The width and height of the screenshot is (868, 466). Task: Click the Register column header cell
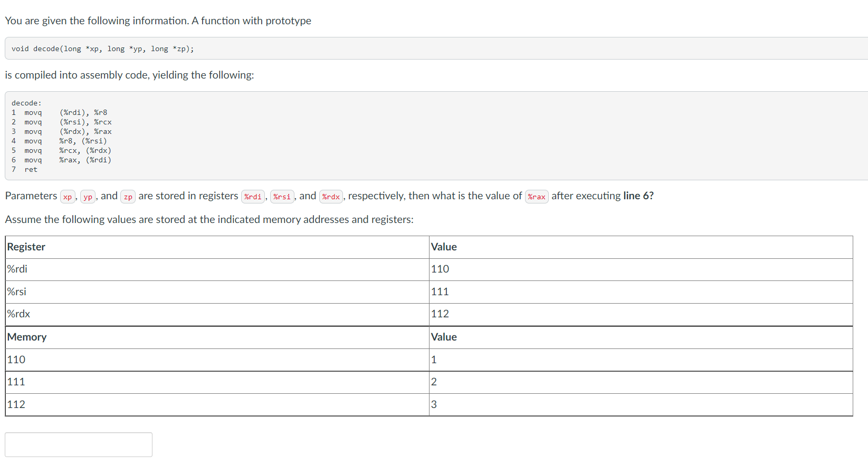(x=26, y=247)
